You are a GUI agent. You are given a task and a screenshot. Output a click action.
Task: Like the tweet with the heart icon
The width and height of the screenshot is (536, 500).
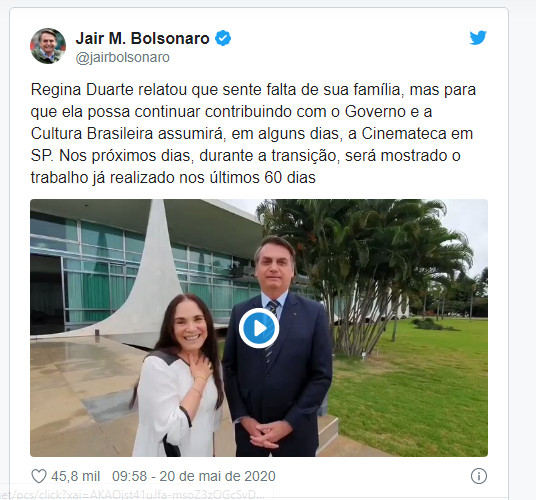pos(39,476)
